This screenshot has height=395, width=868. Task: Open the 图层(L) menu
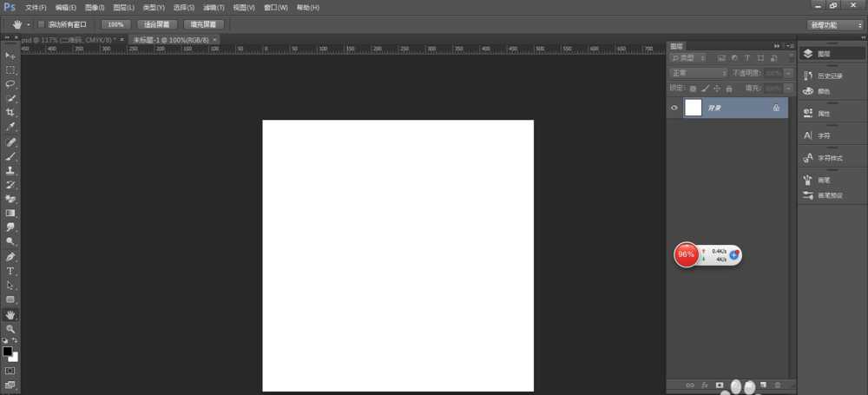tap(124, 7)
